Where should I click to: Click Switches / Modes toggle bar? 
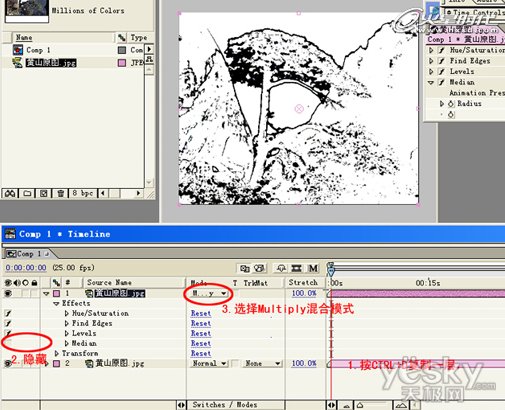225,405
